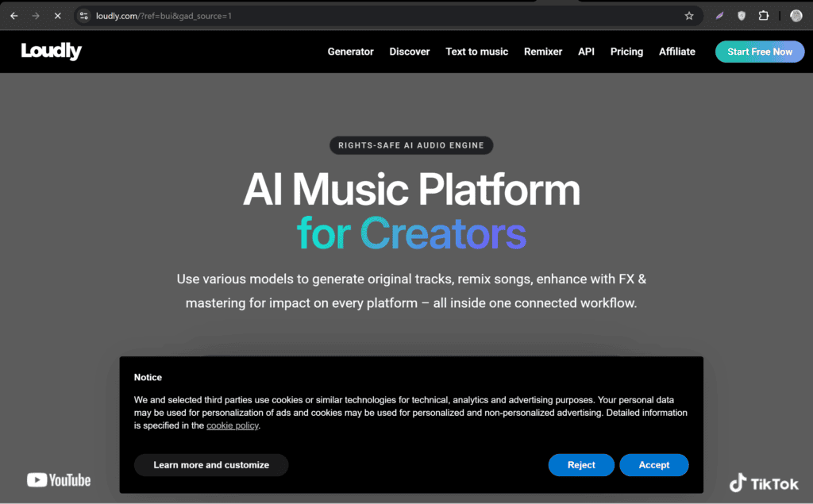The image size is (813, 504).
Task: Click the 'Notice' heading in cookie banner
Action: (148, 378)
